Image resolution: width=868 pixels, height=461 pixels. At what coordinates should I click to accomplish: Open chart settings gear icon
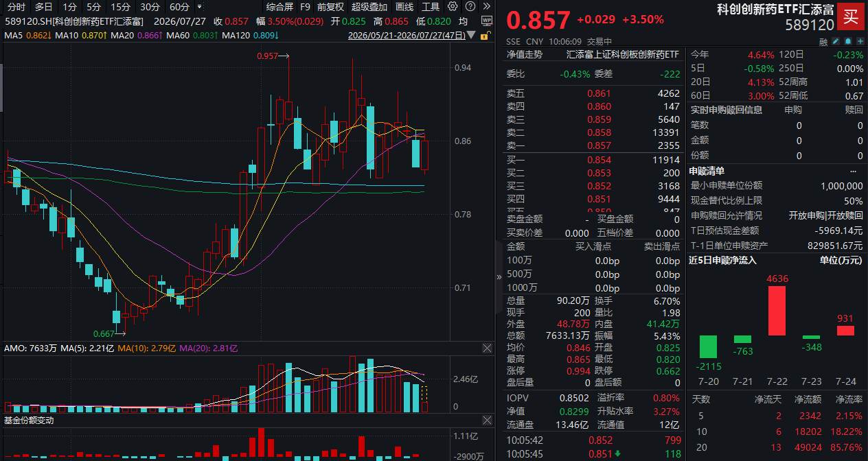(x=453, y=6)
